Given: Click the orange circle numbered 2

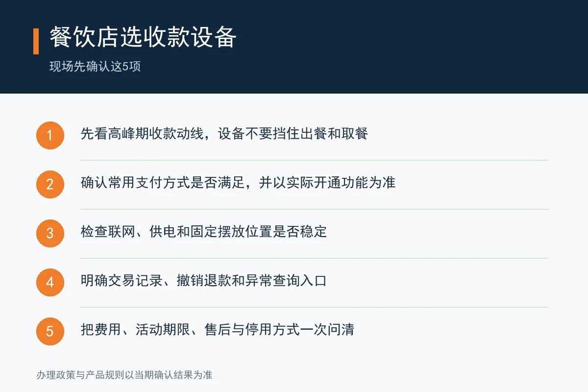Looking at the screenshot, I should click(x=50, y=184).
